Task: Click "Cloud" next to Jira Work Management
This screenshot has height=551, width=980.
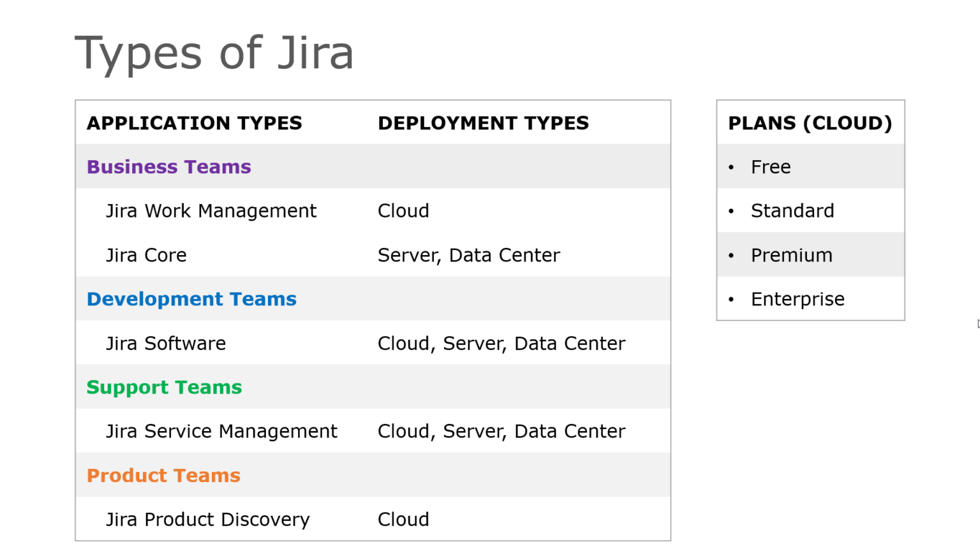Action: coord(403,210)
